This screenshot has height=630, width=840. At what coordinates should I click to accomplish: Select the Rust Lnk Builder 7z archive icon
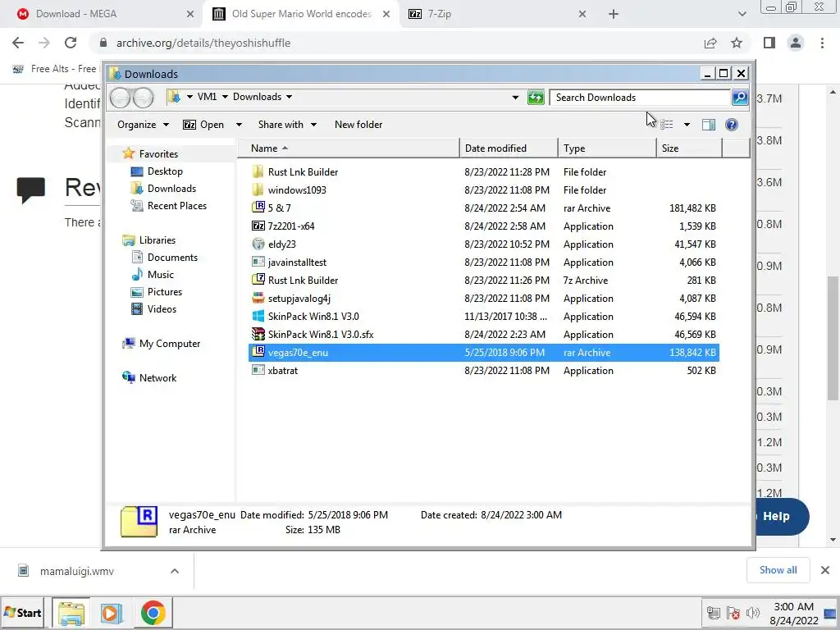[258, 280]
